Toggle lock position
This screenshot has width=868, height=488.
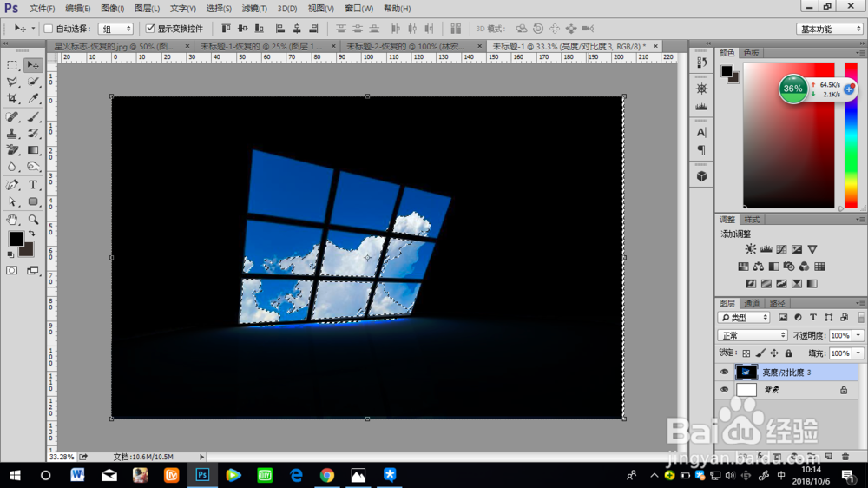[774, 353]
